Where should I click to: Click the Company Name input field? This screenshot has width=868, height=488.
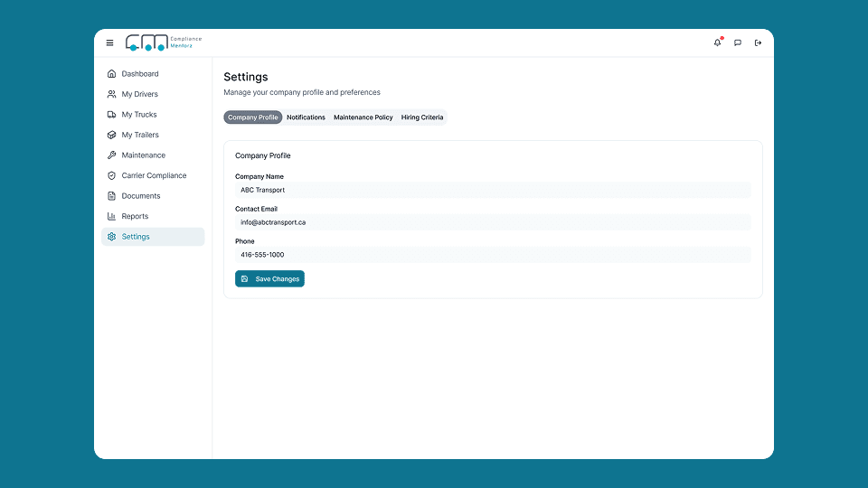point(493,190)
